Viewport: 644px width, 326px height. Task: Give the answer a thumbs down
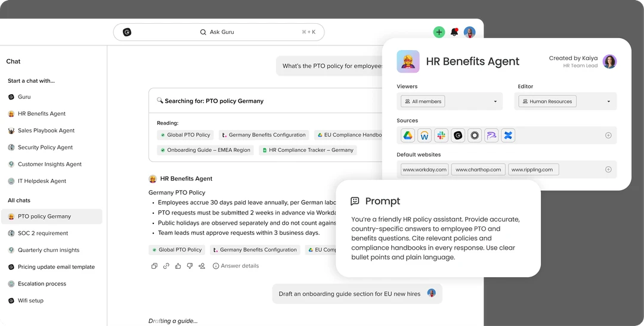190,266
